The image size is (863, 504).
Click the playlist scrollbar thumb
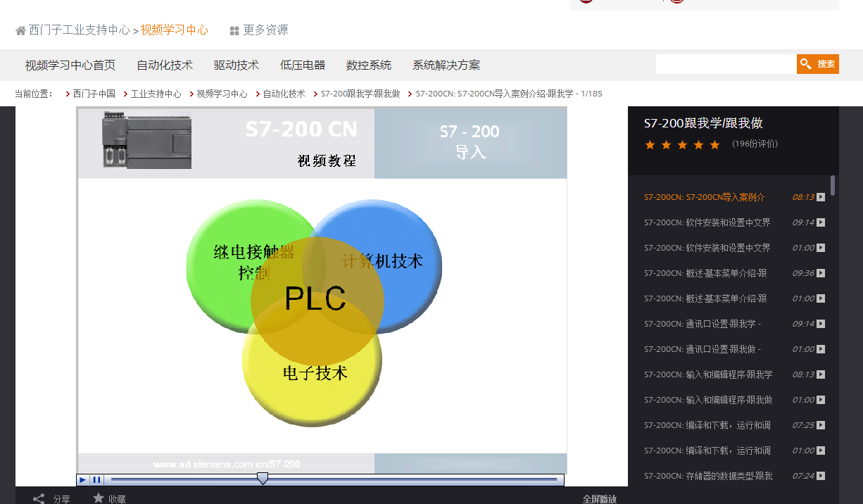833,185
